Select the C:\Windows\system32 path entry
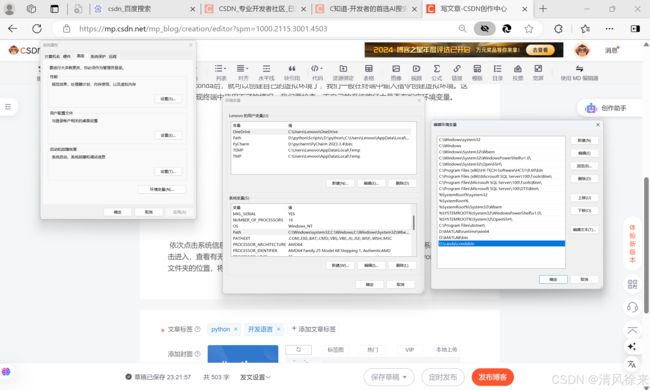Viewport: 650px width, 390px height. [501, 140]
